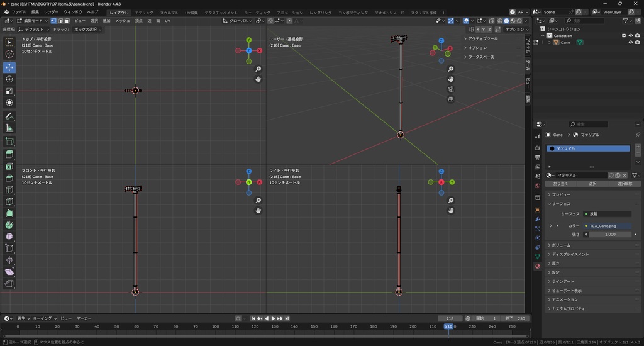Select the Spin tool
The height and width of the screenshot is (346, 644).
click(9, 225)
